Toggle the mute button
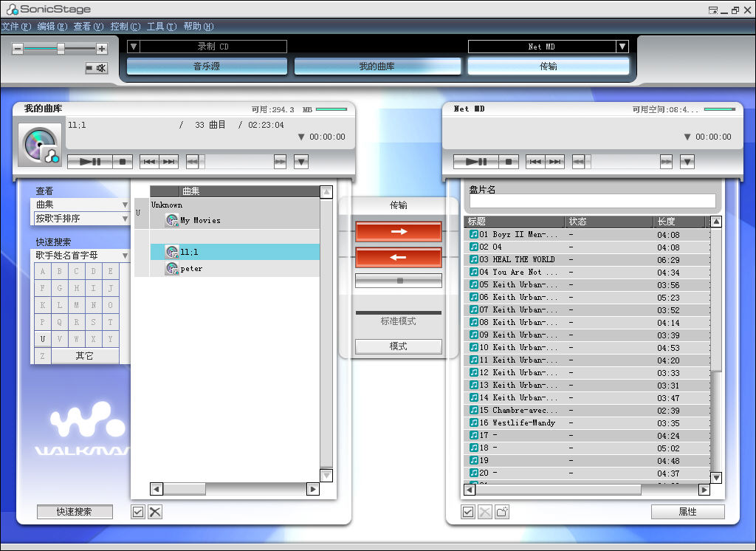756x551 pixels. (x=97, y=68)
